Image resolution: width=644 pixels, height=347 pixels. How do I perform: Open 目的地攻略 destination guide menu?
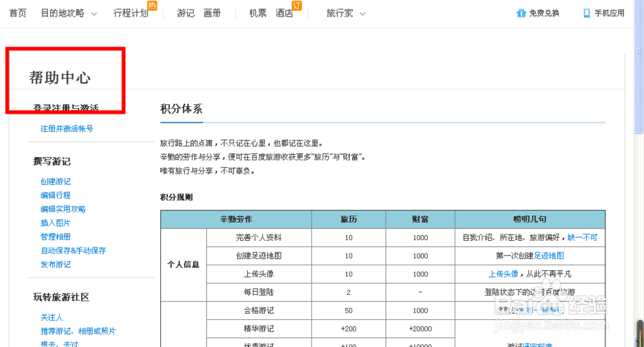tap(62, 13)
